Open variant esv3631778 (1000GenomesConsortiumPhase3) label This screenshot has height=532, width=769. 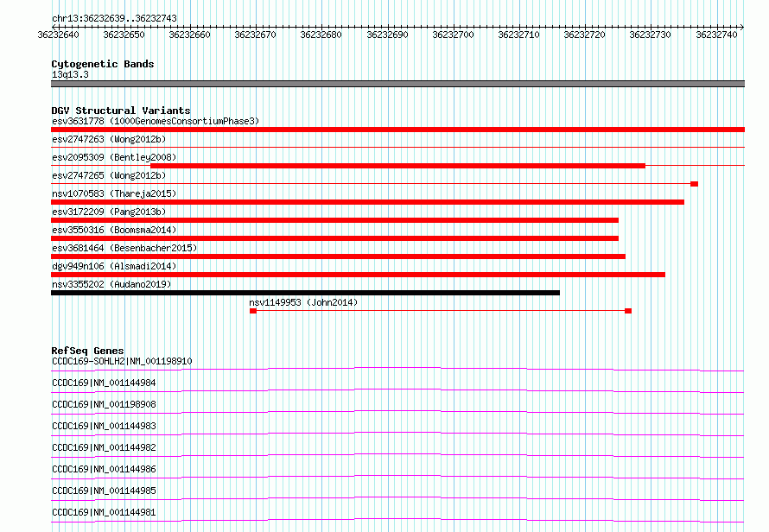(156, 121)
